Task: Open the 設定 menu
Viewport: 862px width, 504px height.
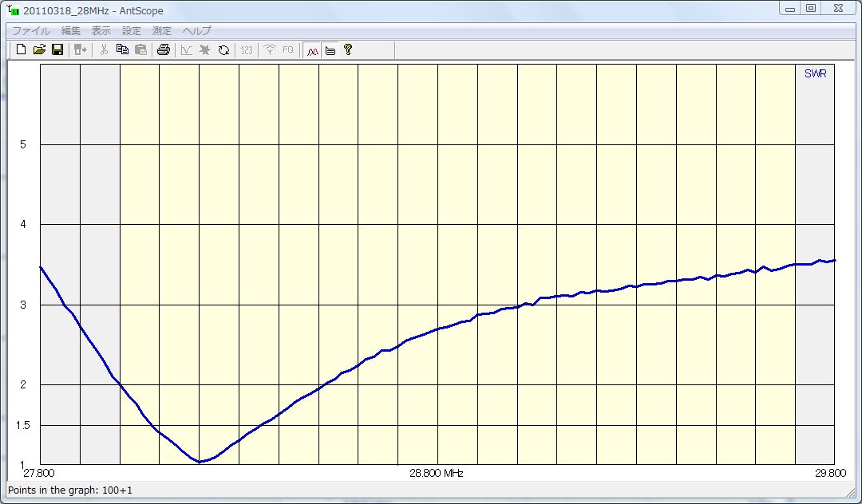Action: click(132, 31)
